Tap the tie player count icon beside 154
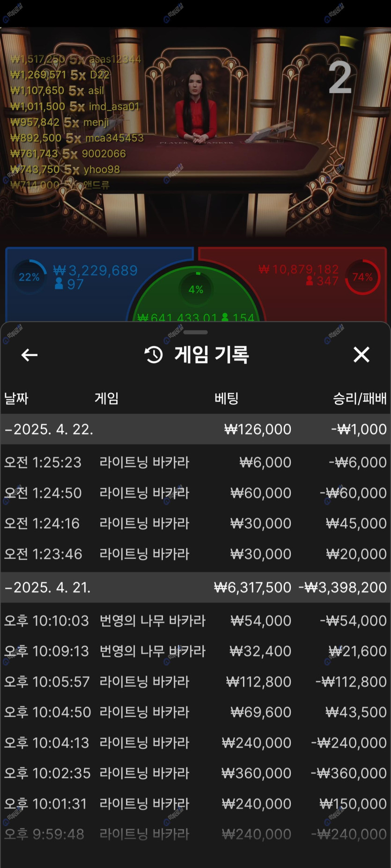The image size is (391, 868). [225, 317]
